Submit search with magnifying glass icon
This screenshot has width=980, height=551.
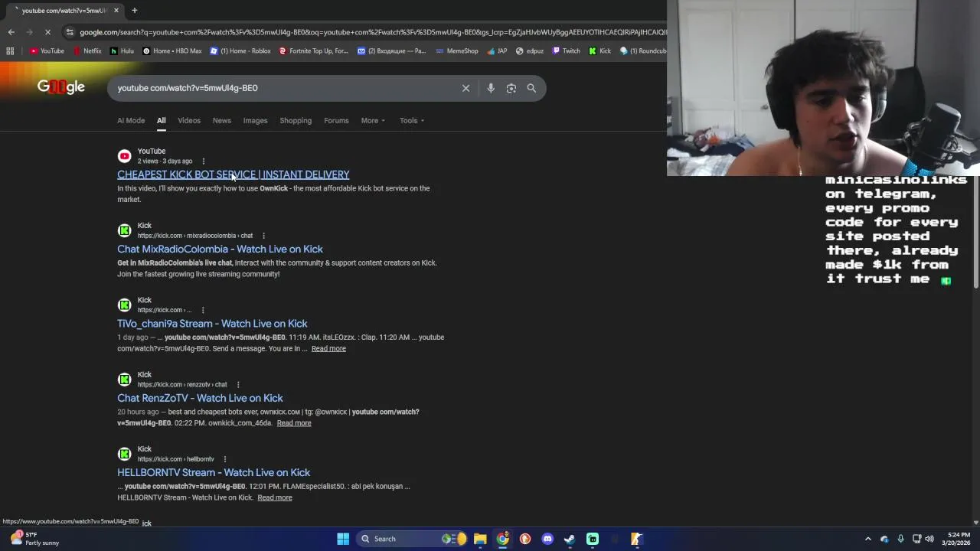pyautogui.click(x=531, y=88)
